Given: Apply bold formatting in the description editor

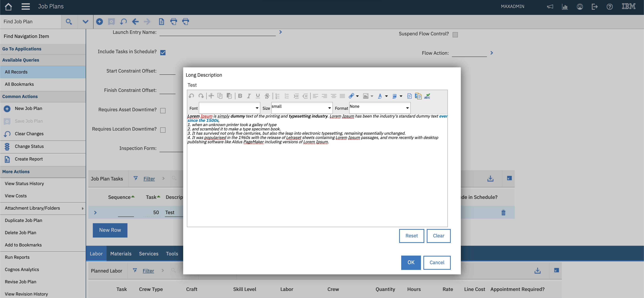Looking at the screenshot, I should point(240,96).
